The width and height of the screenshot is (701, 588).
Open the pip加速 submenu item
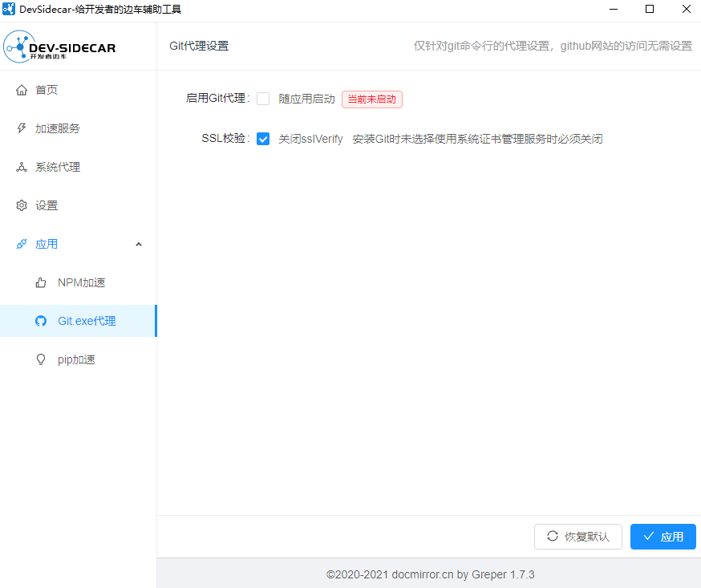pos(79,359)
